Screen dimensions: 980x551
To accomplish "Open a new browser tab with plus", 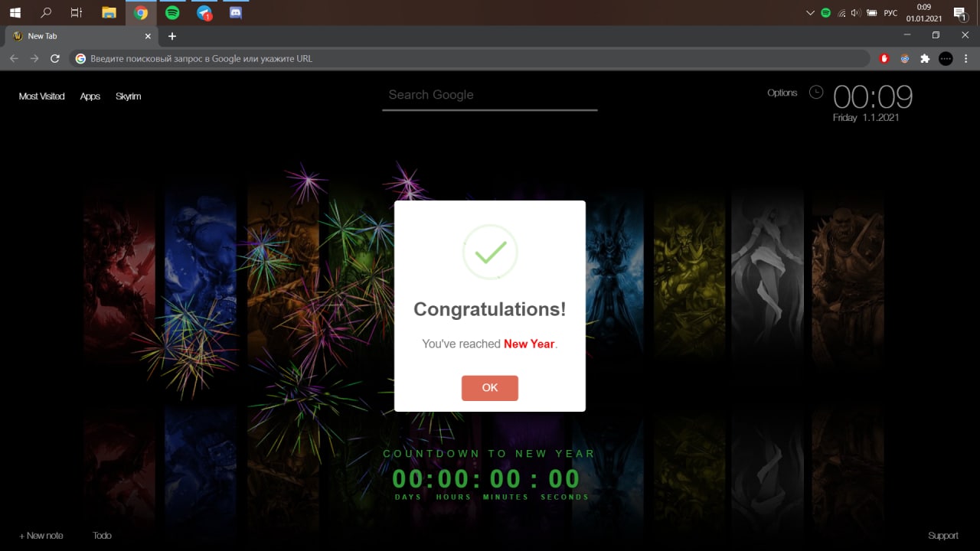I will click(x=172, y=36).
